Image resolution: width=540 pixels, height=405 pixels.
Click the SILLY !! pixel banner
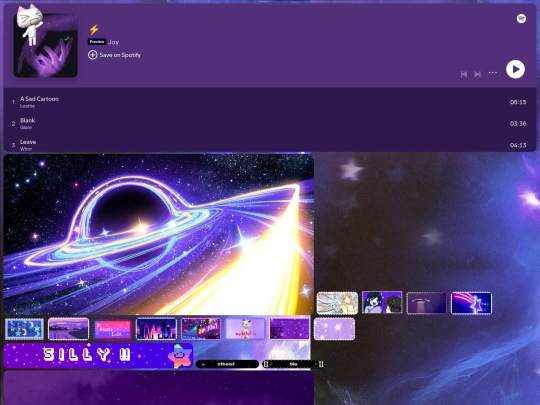98,355
